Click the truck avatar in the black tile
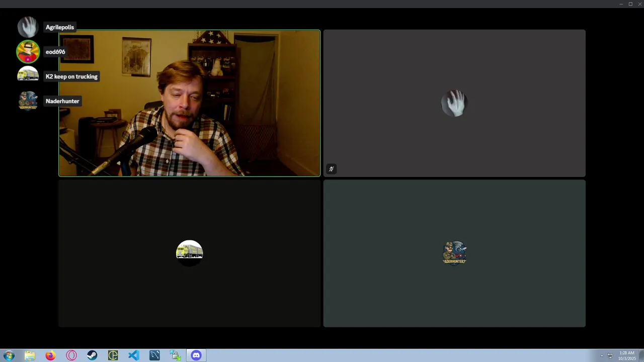This screenshot has width=644, height=362. click(x=189, y=253)
